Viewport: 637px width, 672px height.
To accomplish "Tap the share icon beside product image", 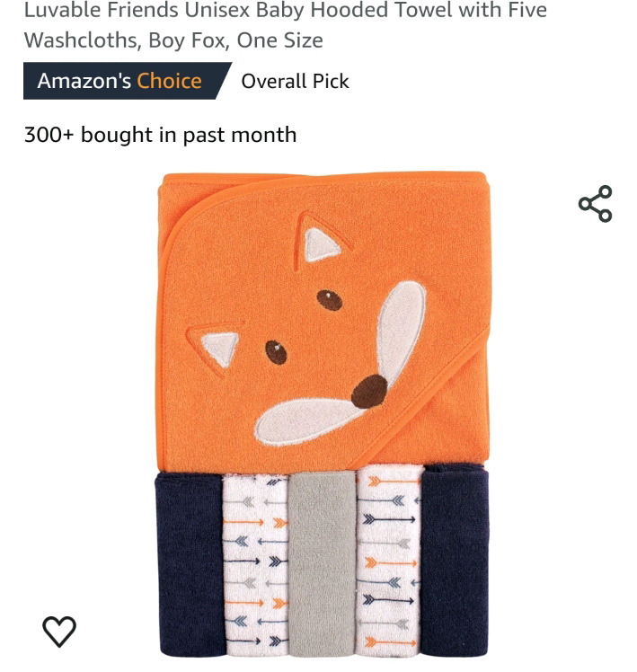I will (x=595, y=204).
